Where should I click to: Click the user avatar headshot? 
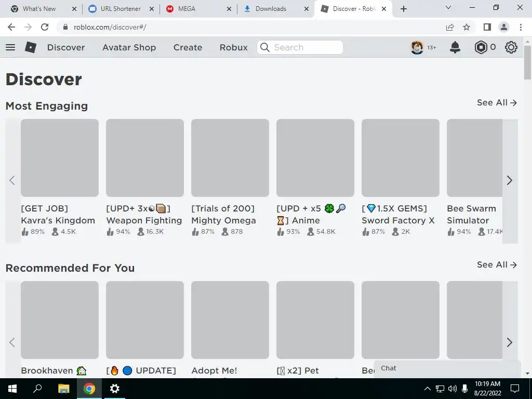(417, 47)
